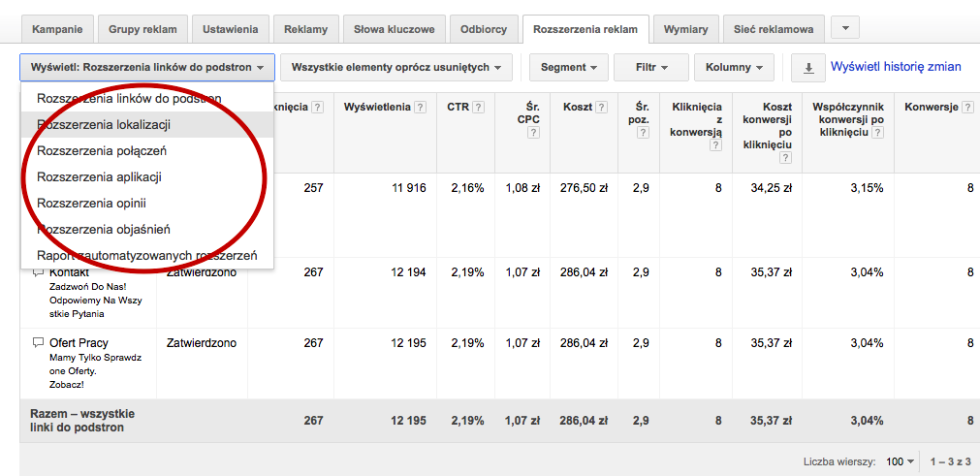Click help icon next to Konwersje header
980x476 pixels.
click(967, 107)
